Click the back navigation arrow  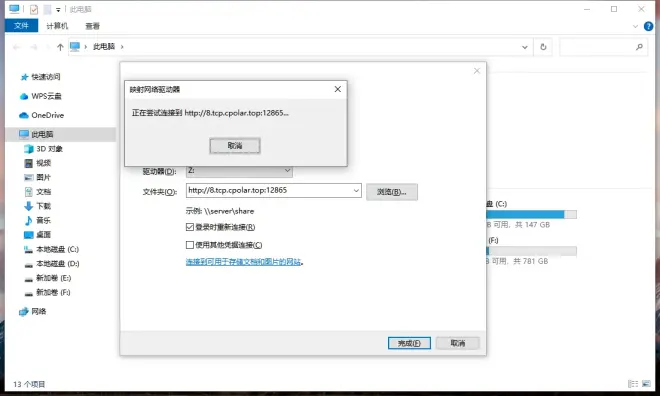pyautogui.click(x=17, y=47)
